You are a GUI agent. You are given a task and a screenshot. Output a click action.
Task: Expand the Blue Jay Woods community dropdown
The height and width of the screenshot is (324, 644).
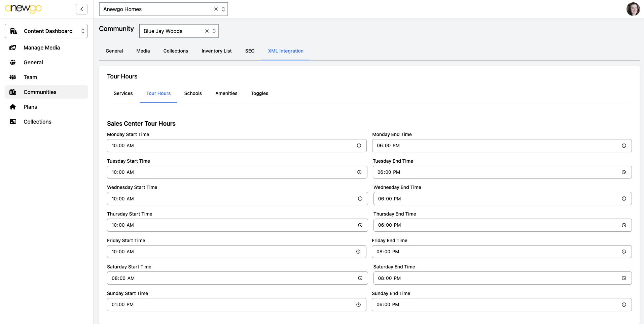click(x=214, y=31)
